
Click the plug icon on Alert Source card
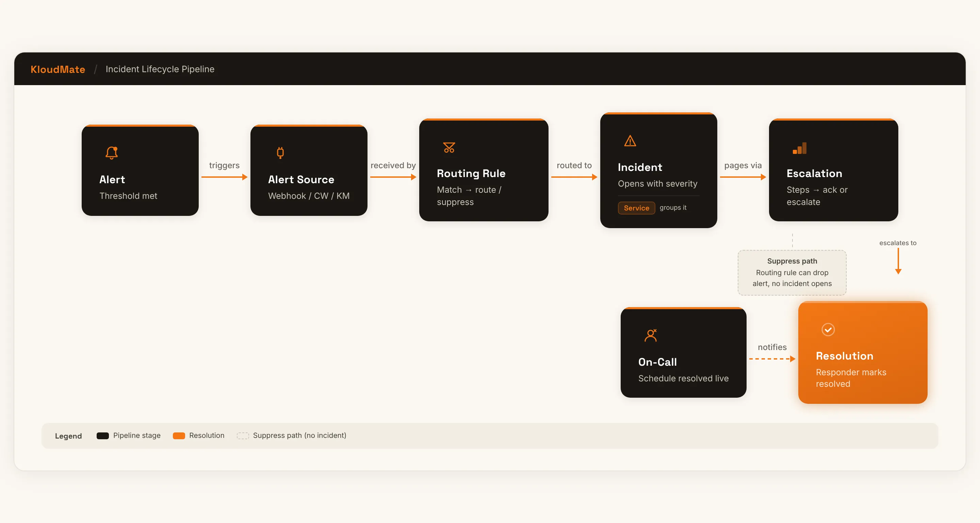(280, 153)
